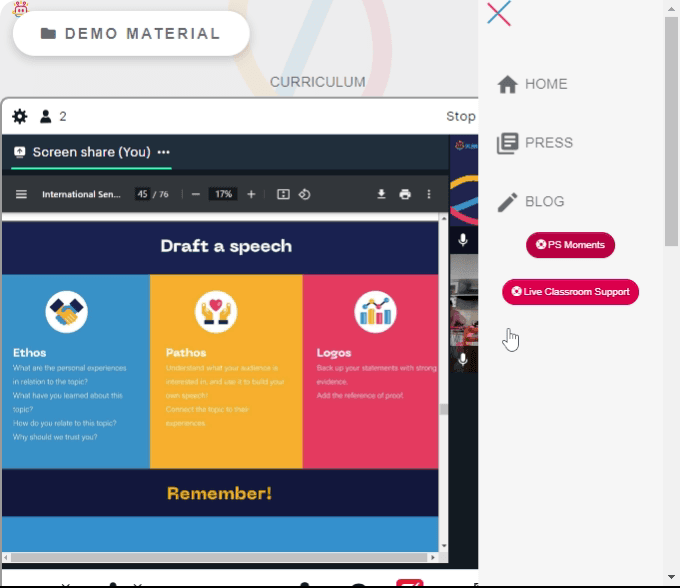Click the Live Classroom Support button
680x588 pixels.
(570, 292)
